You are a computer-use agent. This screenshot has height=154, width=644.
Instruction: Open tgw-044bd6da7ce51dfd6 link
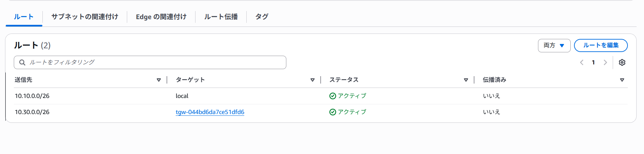pos(210,112)
